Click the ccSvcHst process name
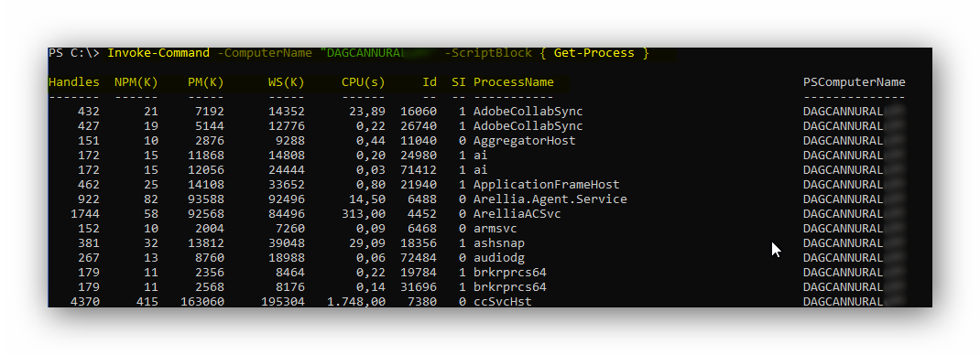Screen dimensions: 980x355 [503, 302]
